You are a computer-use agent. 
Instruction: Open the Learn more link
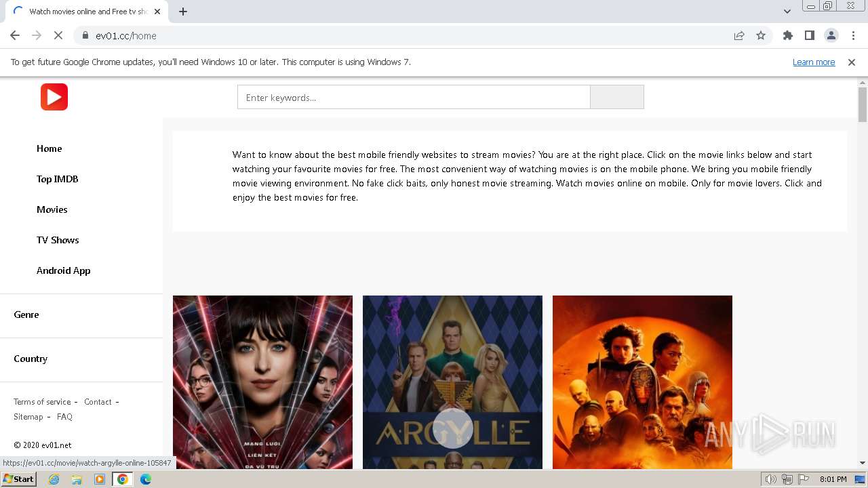[814, 62]
